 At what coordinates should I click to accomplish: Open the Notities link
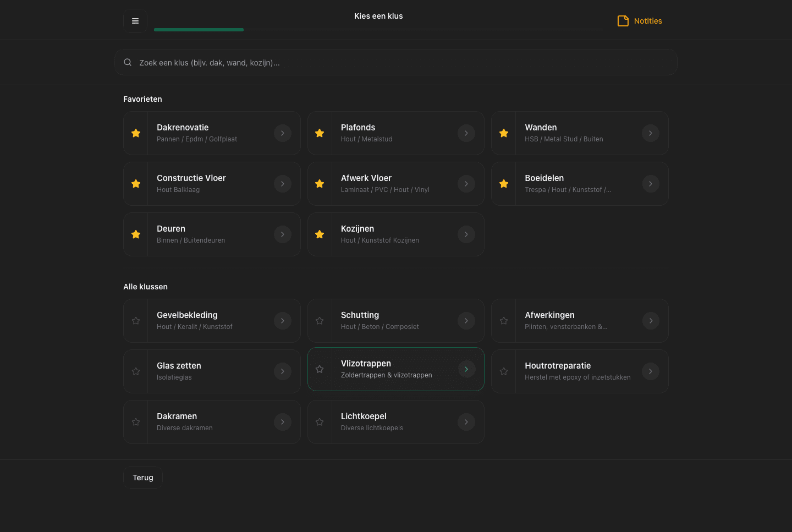[x=647, y=21]
